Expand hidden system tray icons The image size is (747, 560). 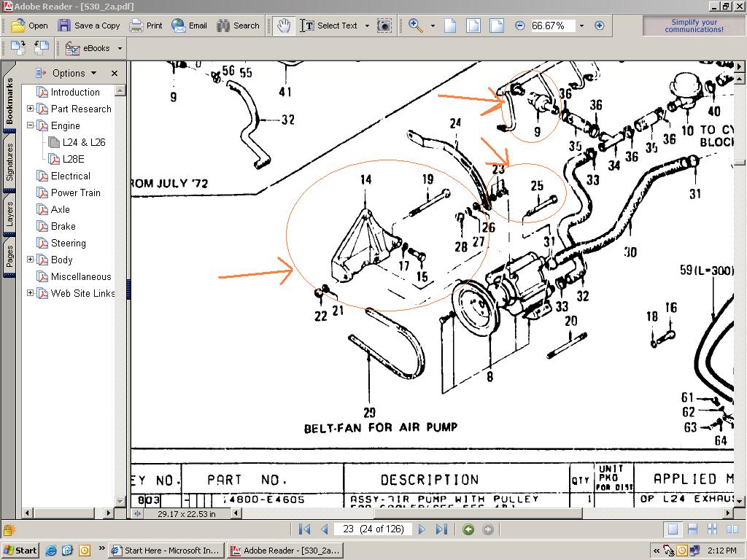[657, 551]
